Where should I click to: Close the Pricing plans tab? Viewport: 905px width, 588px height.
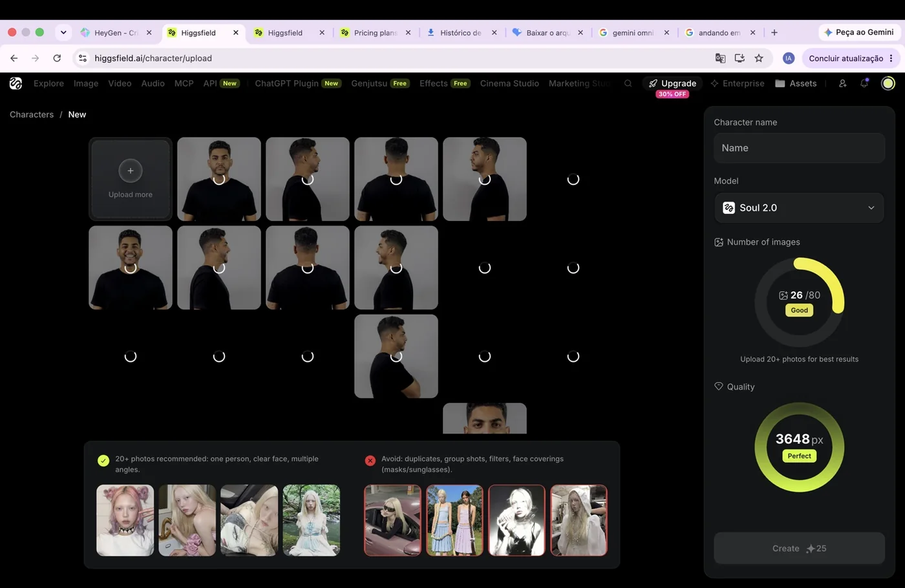click(x=408, y=32)
